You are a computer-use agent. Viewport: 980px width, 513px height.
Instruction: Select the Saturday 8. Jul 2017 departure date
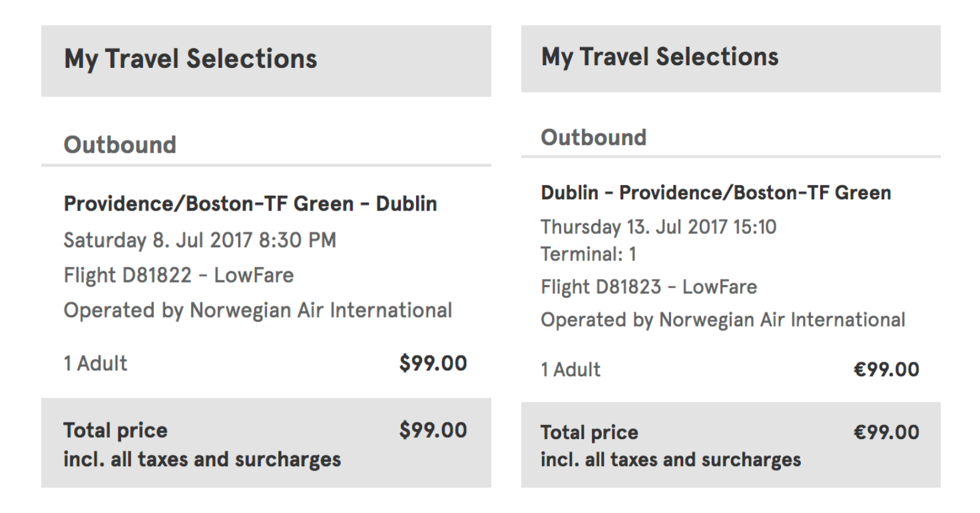(200, 240)
